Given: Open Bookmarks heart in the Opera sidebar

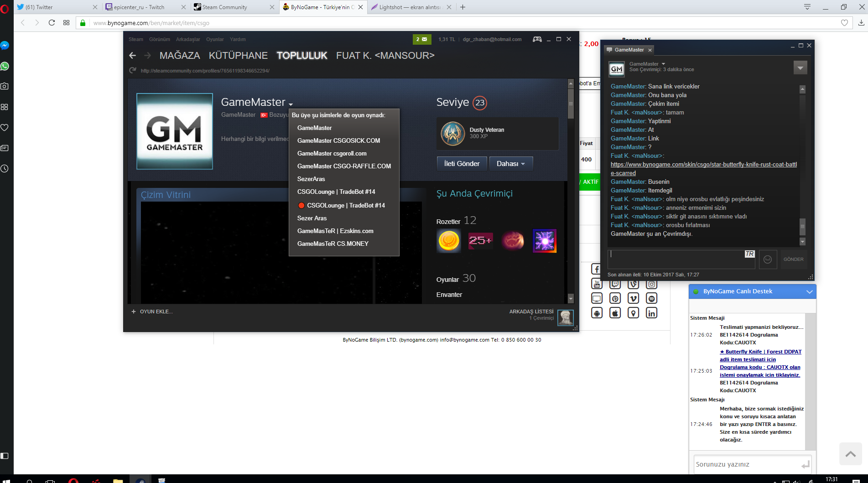Looking at the screenshot, I should click(5, 127).
